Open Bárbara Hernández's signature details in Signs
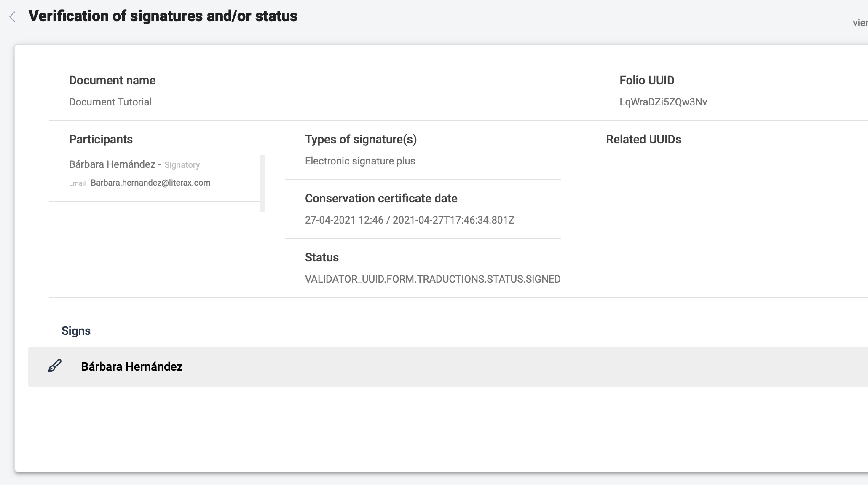Image resolution: width=868 pixels, height=485 pixels. (x=131, y=366)
